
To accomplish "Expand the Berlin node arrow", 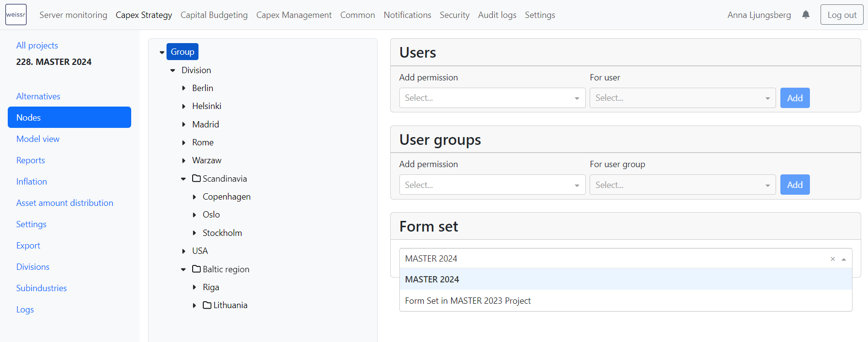I will coord(184,88).
